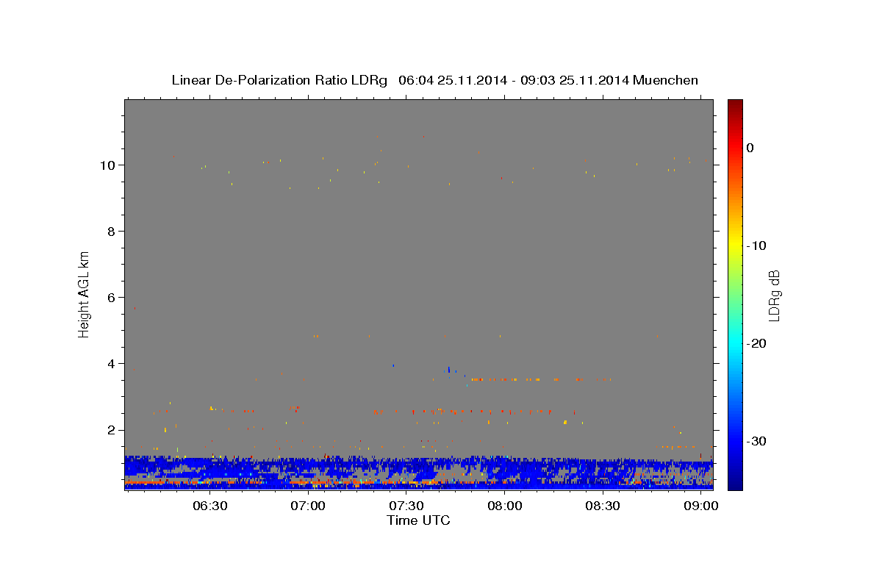Click the colorbar value label -30
The height and width of the screenshot is (588, 882).
pyautogui.click(x=756, y=441)
